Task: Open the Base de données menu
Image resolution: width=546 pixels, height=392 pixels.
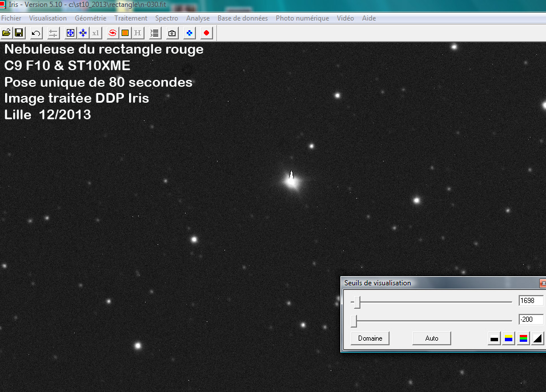Action: coord(243,18)
